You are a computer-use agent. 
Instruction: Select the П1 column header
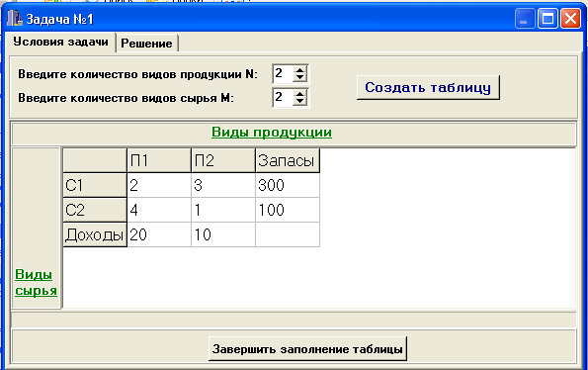coord(159,160)
